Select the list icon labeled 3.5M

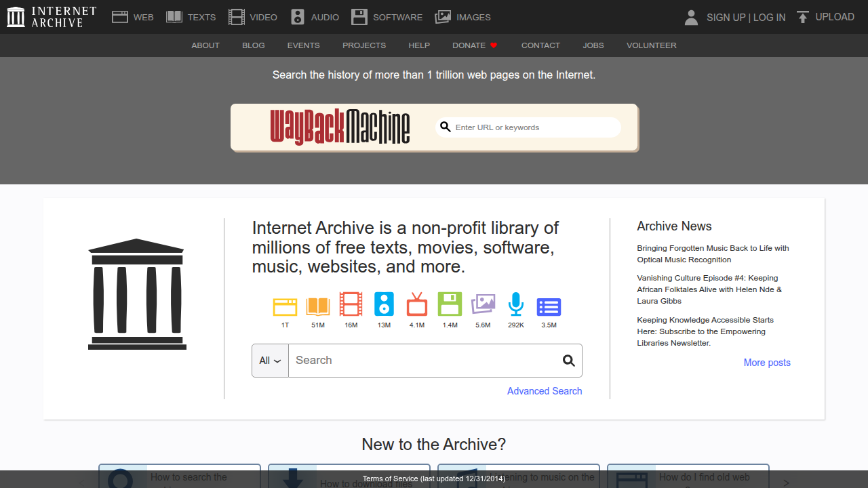click(x=549, y=307)
